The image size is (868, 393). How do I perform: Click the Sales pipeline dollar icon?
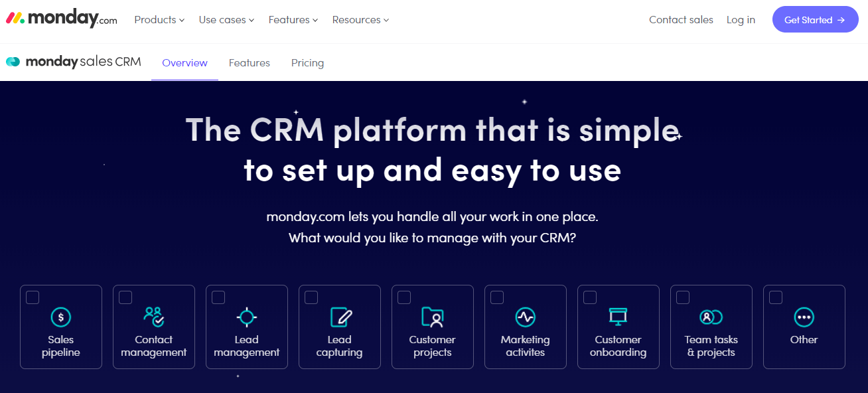[61, 317]
